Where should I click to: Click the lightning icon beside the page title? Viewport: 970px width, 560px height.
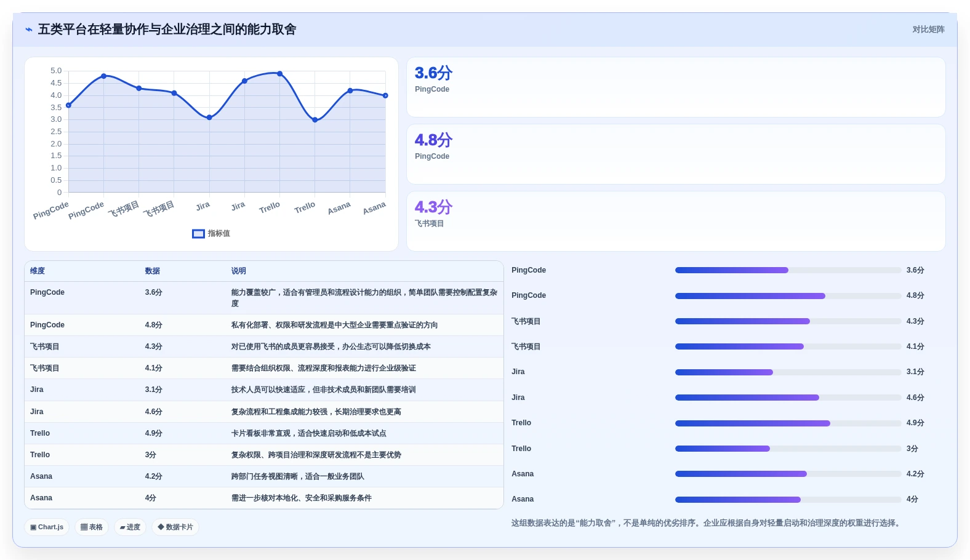tap(29, 30)
